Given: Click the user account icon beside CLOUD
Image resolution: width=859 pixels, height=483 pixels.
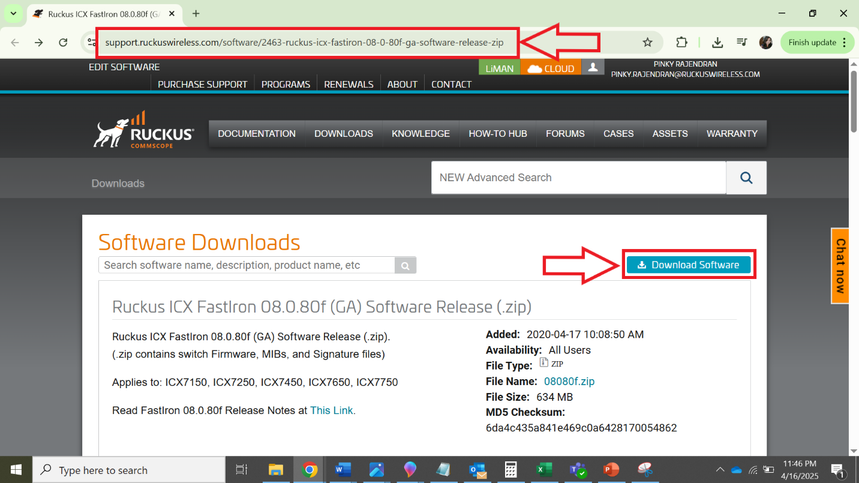Looking at the screenshot, I should [x=593, y=68].
